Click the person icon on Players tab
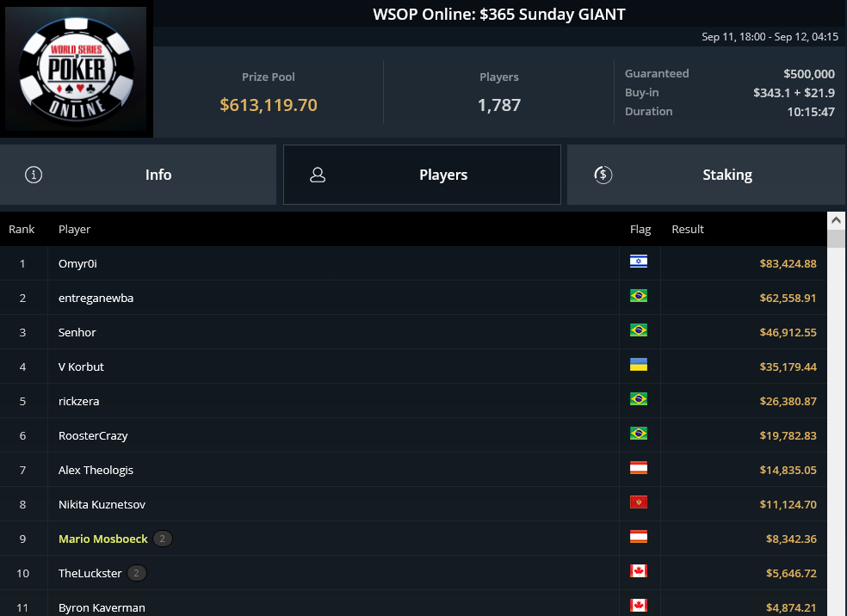847x616 pixels. [x=318, y=175]
